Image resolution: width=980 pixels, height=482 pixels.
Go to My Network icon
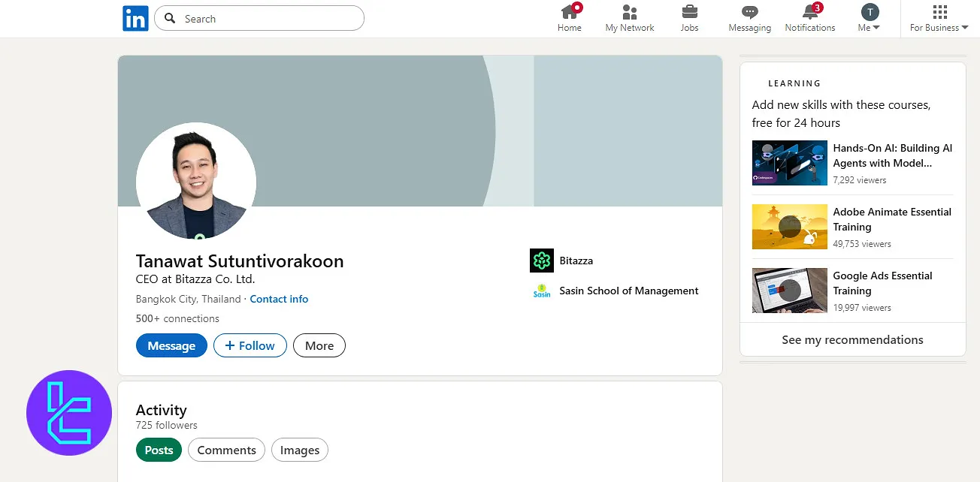[x=630, y=13]
